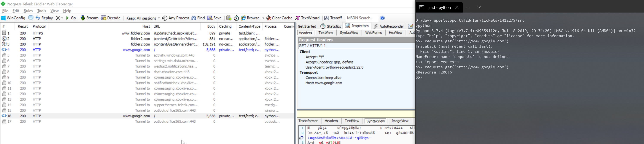Select the response ImageView tab
The width and height of the screenshot is (644, 144).
(400, 121)
